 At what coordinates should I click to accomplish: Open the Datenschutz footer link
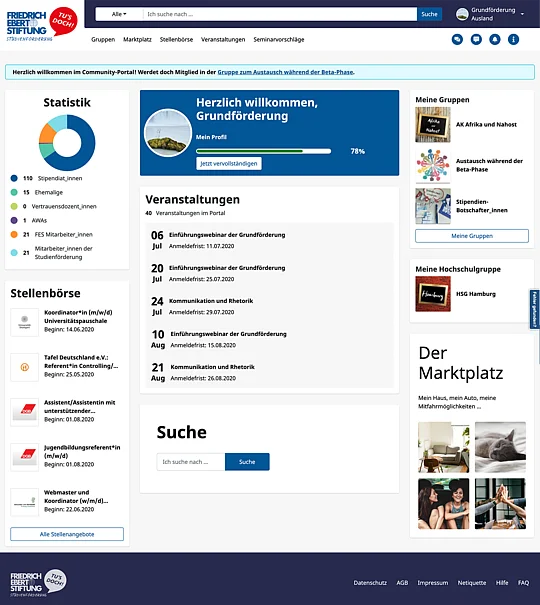370,583
